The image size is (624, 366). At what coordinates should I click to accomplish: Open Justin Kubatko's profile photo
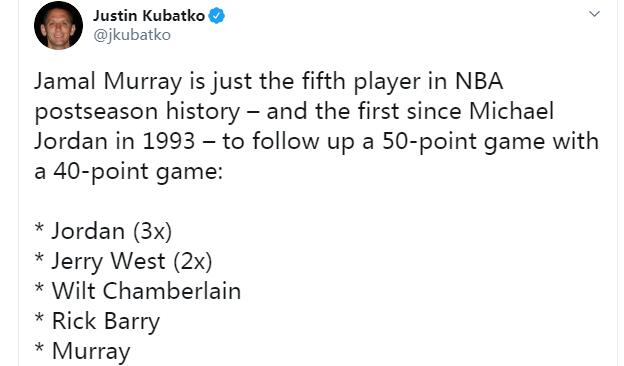58,25
